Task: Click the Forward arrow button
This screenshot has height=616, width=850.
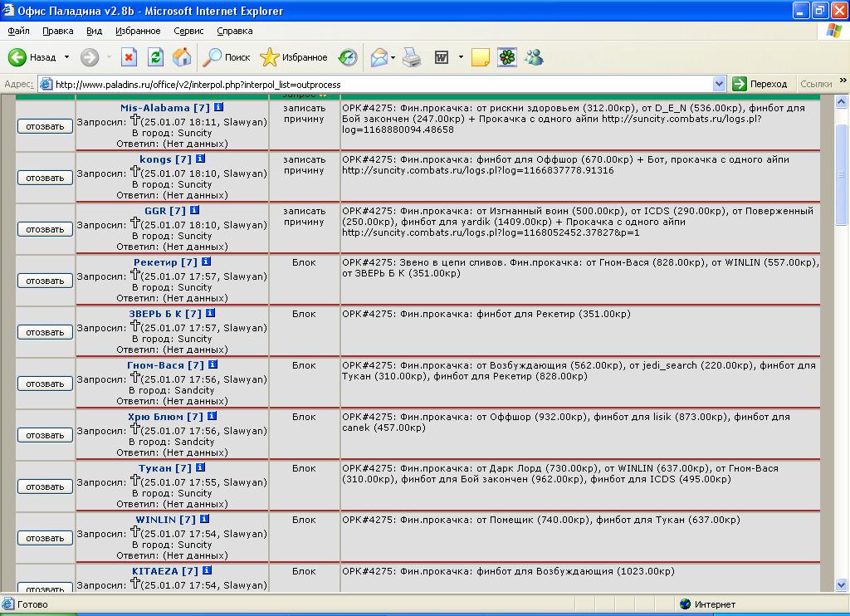Action: point(90,57)
